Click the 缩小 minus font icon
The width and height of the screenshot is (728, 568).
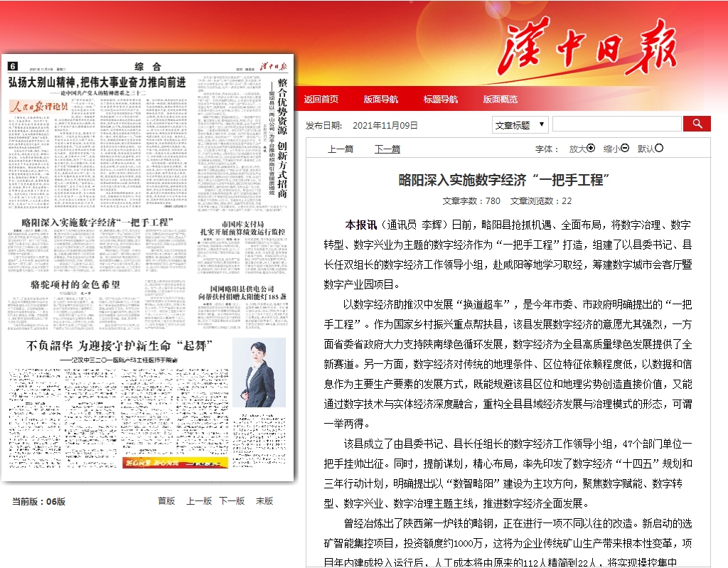coord(625,149)
